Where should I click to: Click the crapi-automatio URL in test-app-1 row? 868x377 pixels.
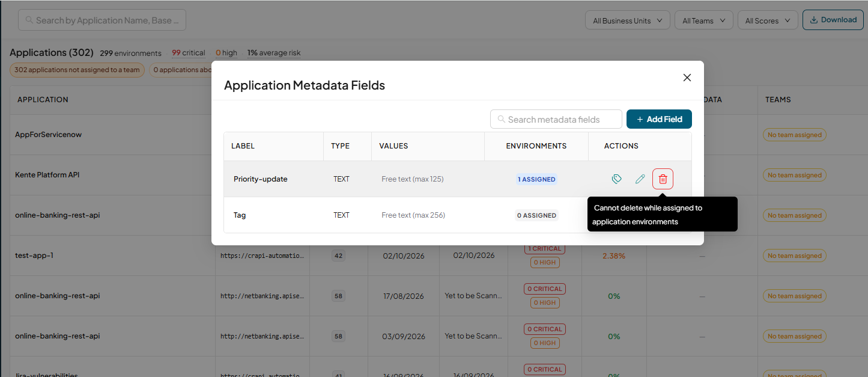tap(262, 256)
